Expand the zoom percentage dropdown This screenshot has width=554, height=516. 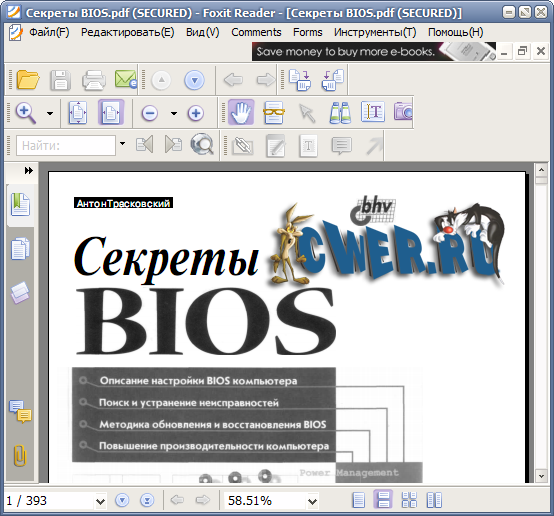[x=312, y=501]
